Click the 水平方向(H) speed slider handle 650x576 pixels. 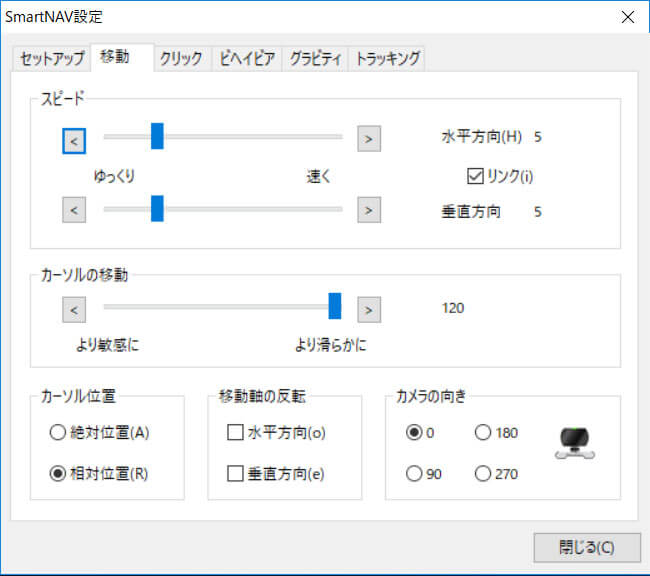pos(157,136)
